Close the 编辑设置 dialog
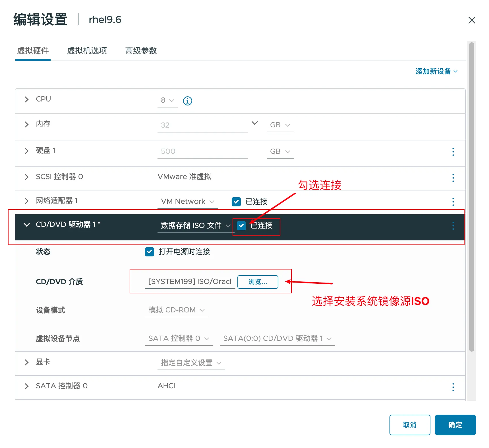 click(x=472, y=20)
